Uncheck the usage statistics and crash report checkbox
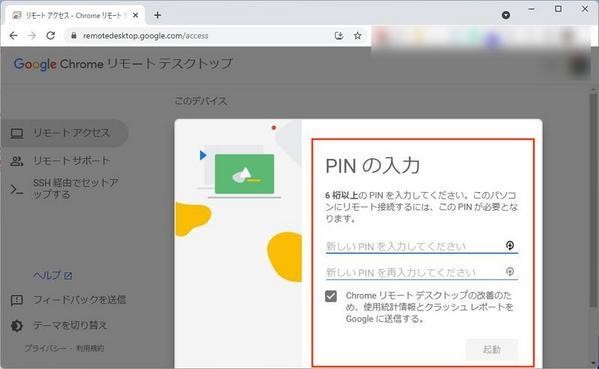Viewport: 599px width, 369px height. (x=331, y=296)
